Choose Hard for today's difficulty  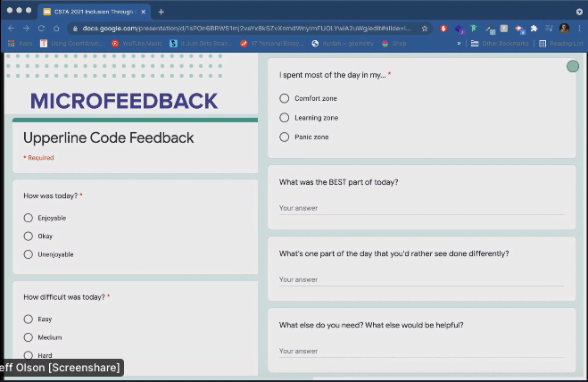pyautogui.click(x=29, y=355)
